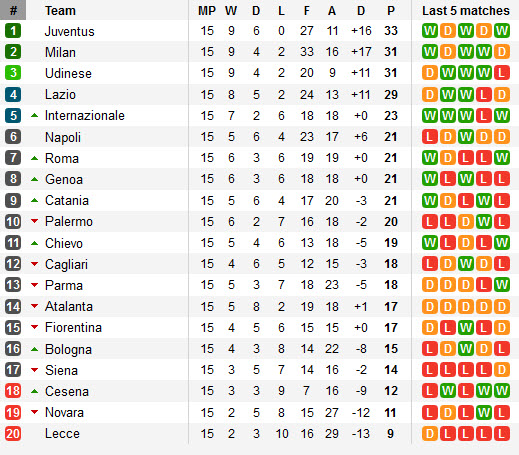
Task: Click Udinese's red L last-match badge
Action: point(502,73)
